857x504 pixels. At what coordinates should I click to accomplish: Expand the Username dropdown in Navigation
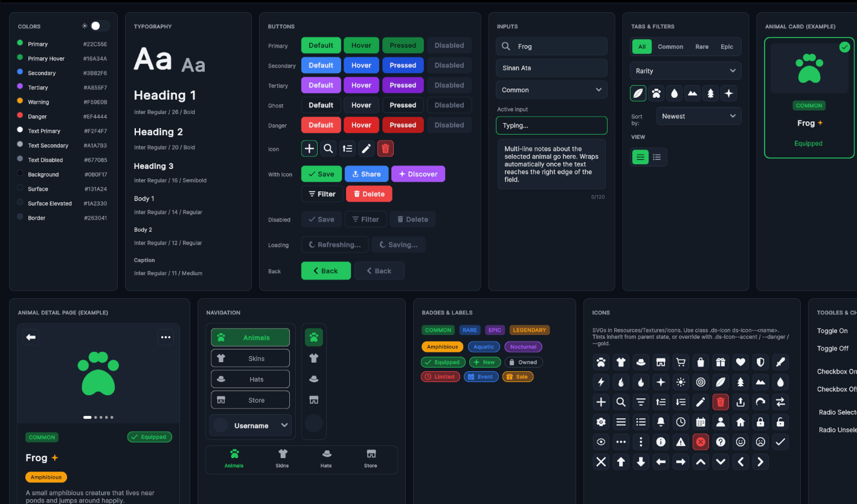[250, 426]
